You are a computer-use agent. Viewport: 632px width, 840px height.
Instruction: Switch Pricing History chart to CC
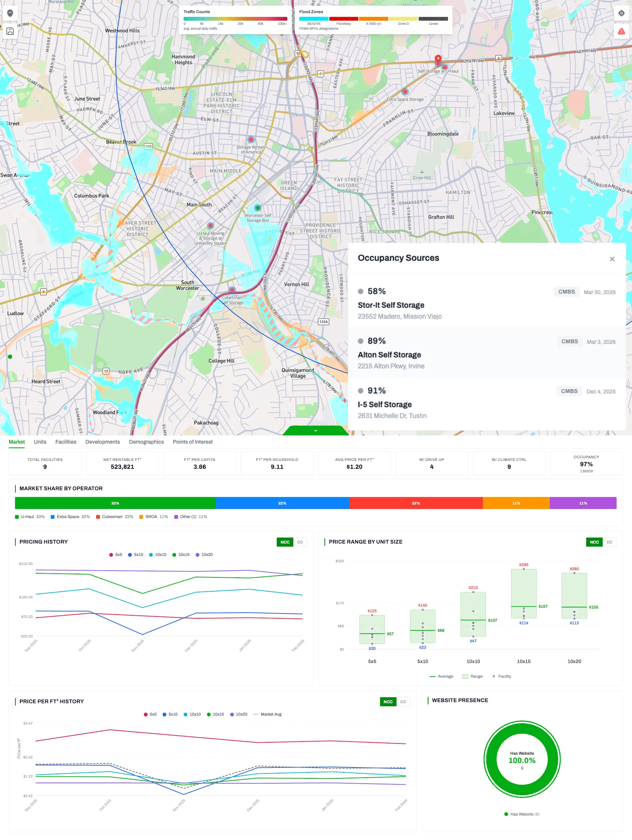pos(300,542)
